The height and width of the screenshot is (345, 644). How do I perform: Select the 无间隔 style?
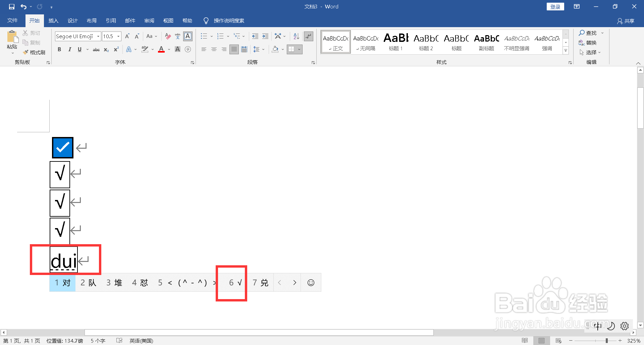click(366, 42)
